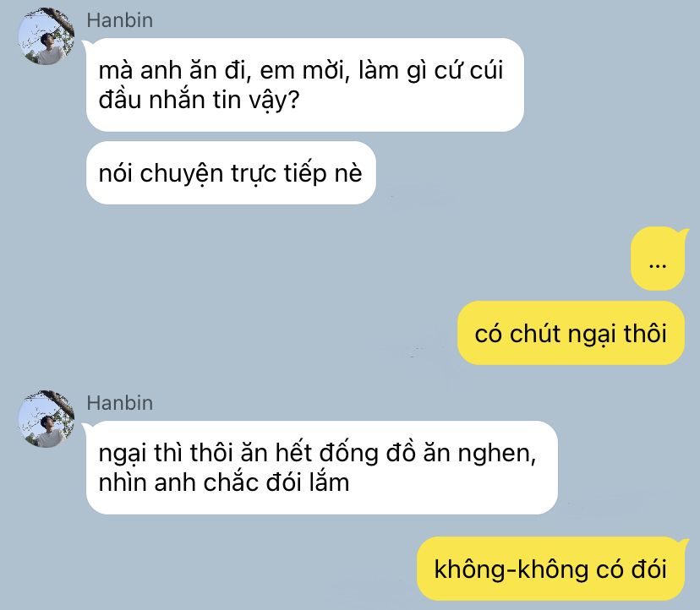The width and height of the screenshot is (700, 610).
Task: Select the "ngại thì thôi ăn hết" message bubble
Action: (321, 468)
